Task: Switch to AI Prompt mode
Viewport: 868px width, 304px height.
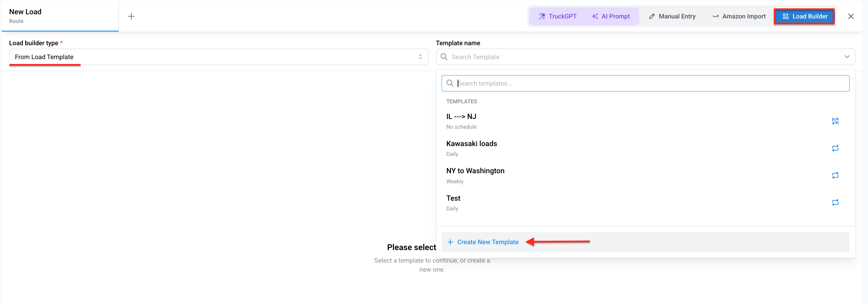Action: pos(611,16)
